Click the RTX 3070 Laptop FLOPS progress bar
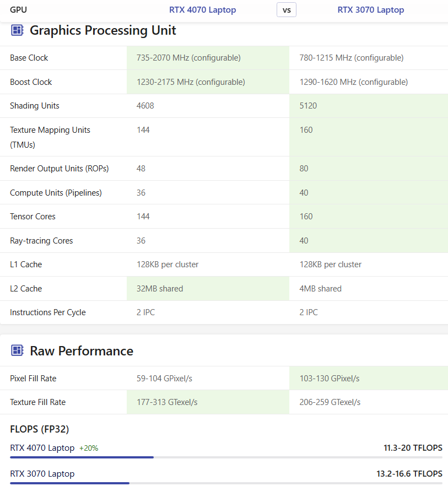 tap(226, 483)
